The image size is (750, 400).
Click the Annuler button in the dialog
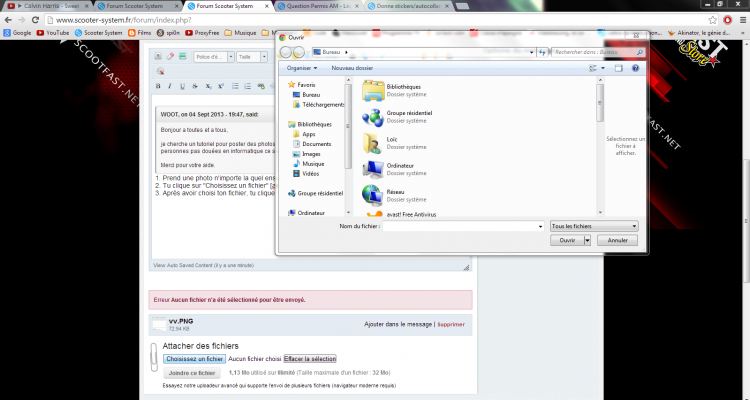617,241
